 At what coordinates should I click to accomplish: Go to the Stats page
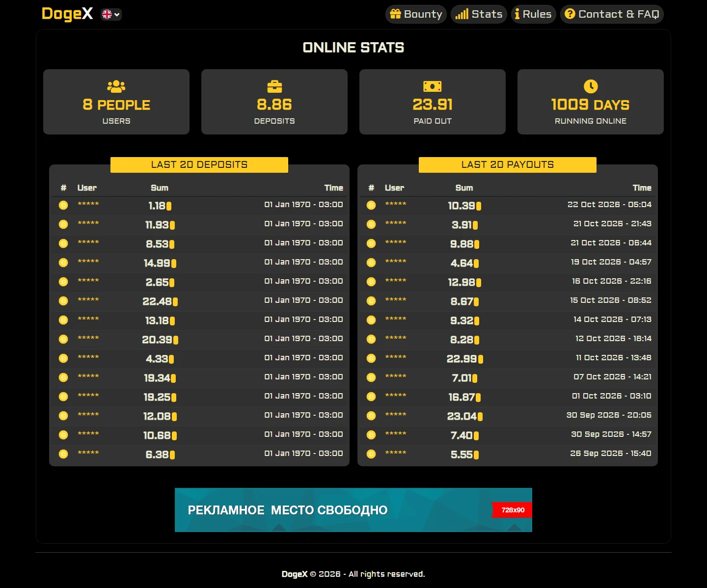[479, 14]
